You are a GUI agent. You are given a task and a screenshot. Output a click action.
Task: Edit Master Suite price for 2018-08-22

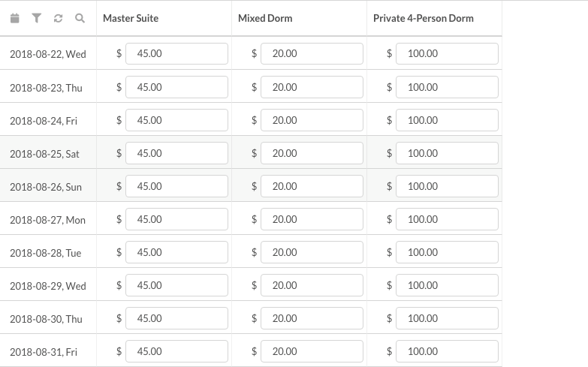(x=176, y=53)
